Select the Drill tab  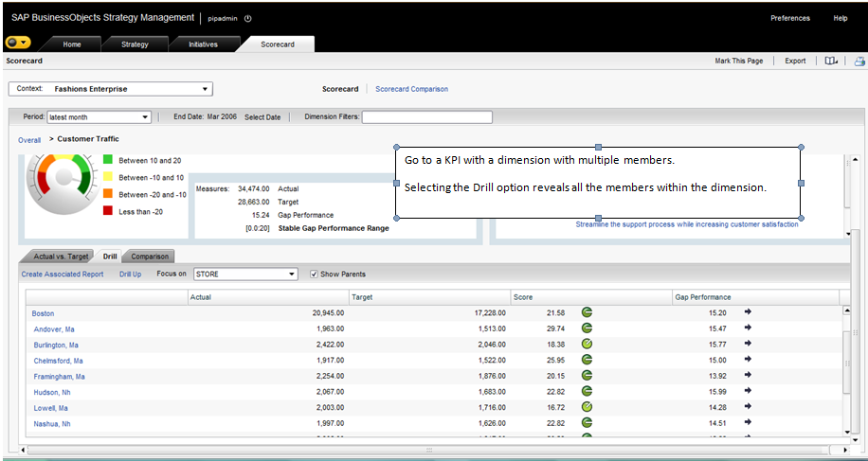(x=110, y=257)
